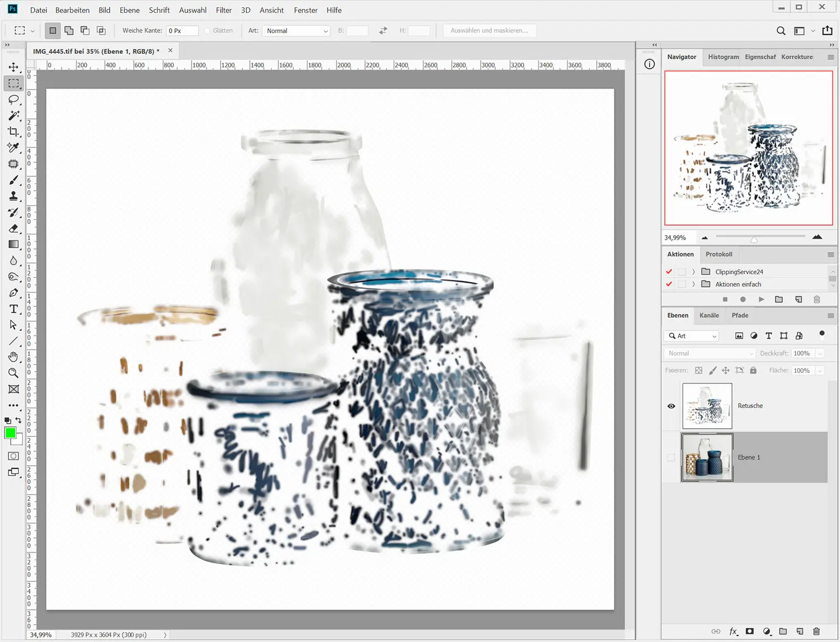
Task: Open the Deckkraft opacity dropdown
Action: (820, 353)
